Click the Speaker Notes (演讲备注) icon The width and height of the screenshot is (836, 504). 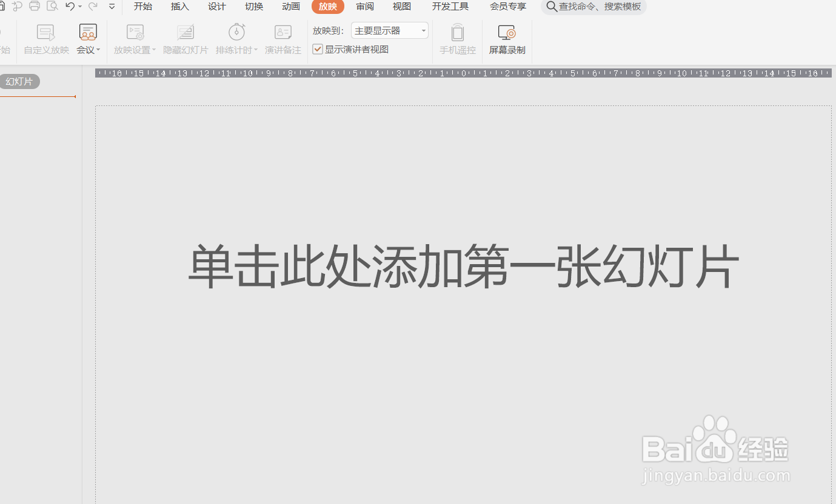click(283, 33)
